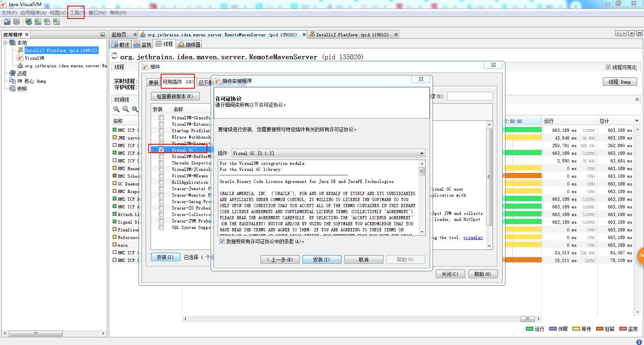Open the 工具(T) menu
The image size is (644, 345).
(x=77, y=13)
